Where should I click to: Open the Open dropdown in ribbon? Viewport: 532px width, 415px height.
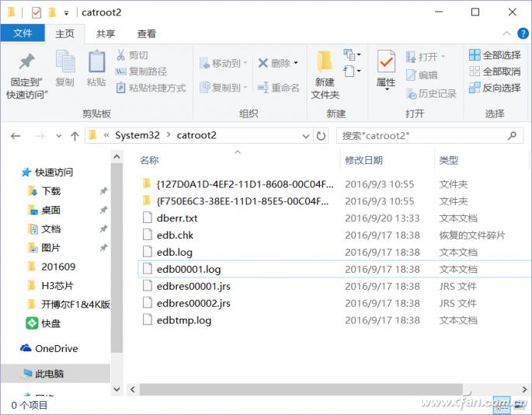[426, 57]
